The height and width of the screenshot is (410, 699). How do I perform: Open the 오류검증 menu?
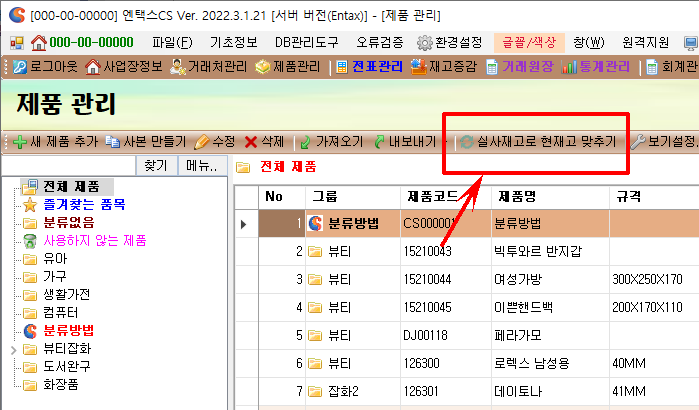[379, 43]
